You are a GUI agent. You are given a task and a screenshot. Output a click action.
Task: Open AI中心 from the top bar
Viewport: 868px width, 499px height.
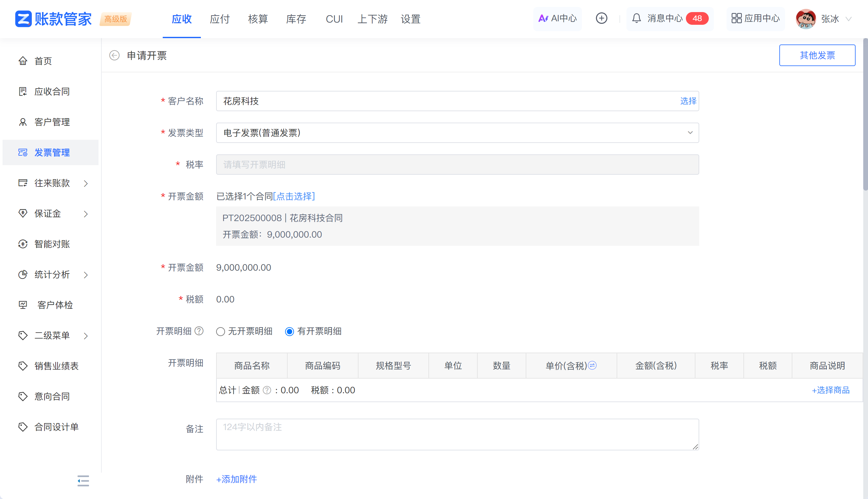[557, 18]
